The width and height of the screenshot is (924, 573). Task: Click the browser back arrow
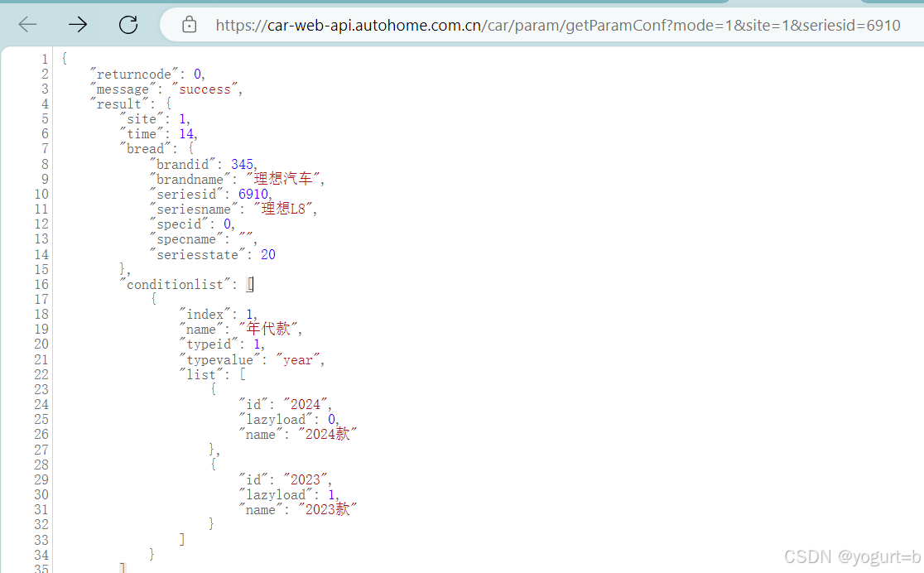pyautogui.click(x=27, y=24)
